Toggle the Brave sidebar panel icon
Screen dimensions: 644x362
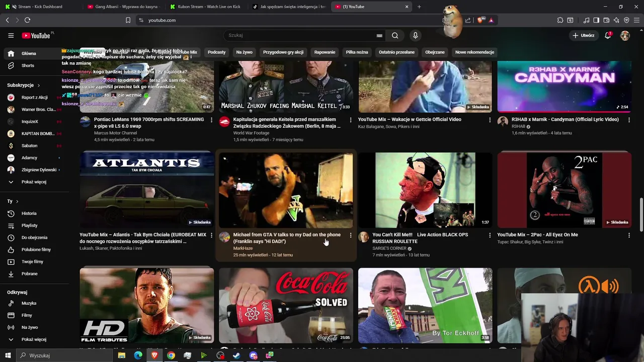click(596, 20)
